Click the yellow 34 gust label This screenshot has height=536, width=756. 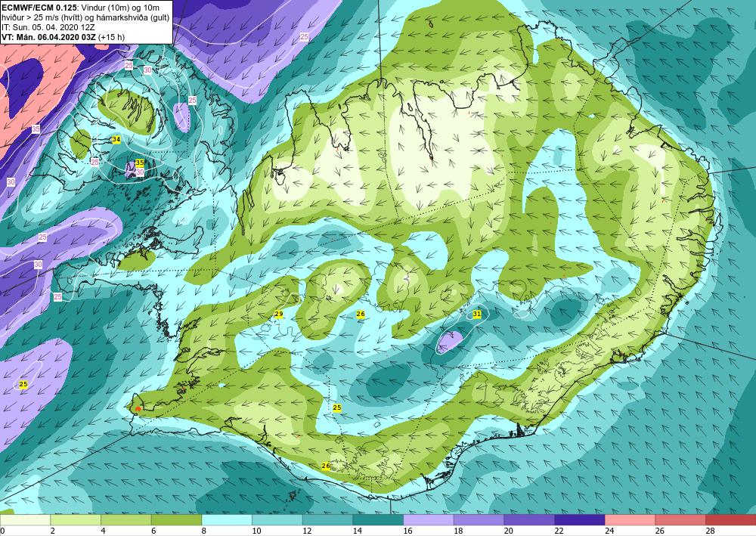[x=116, y=139]
